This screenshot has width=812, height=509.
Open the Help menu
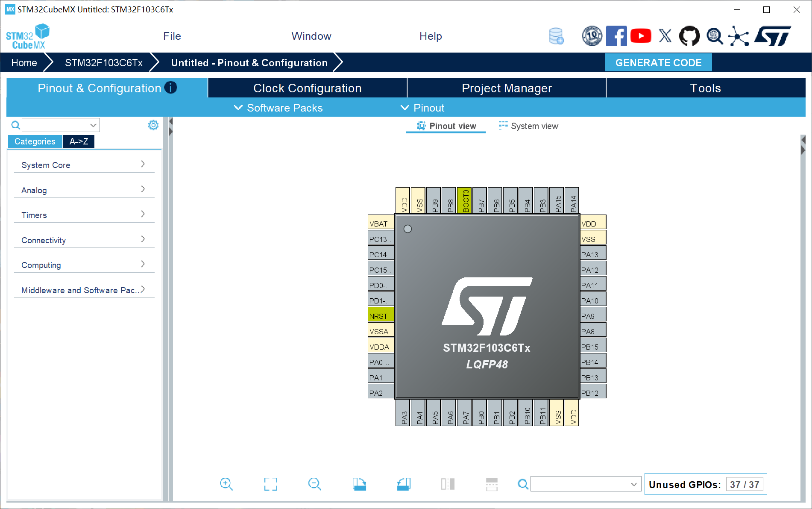point(431,36)
